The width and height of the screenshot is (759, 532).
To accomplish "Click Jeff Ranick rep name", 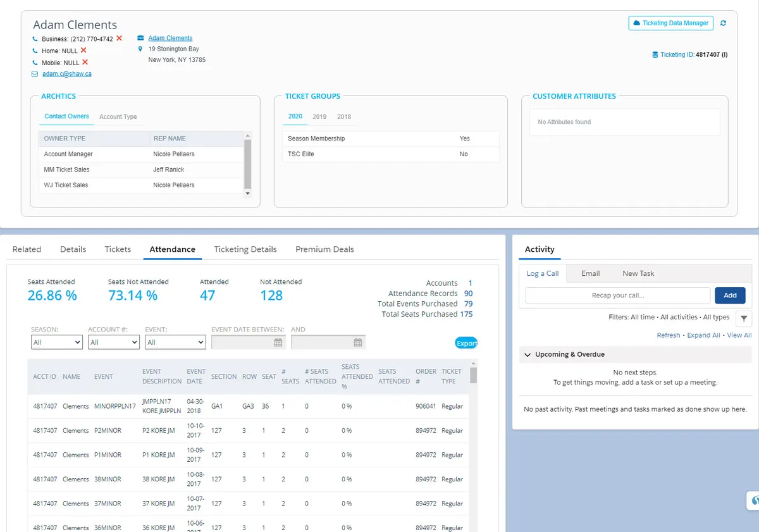I will (x=169, y=170).
